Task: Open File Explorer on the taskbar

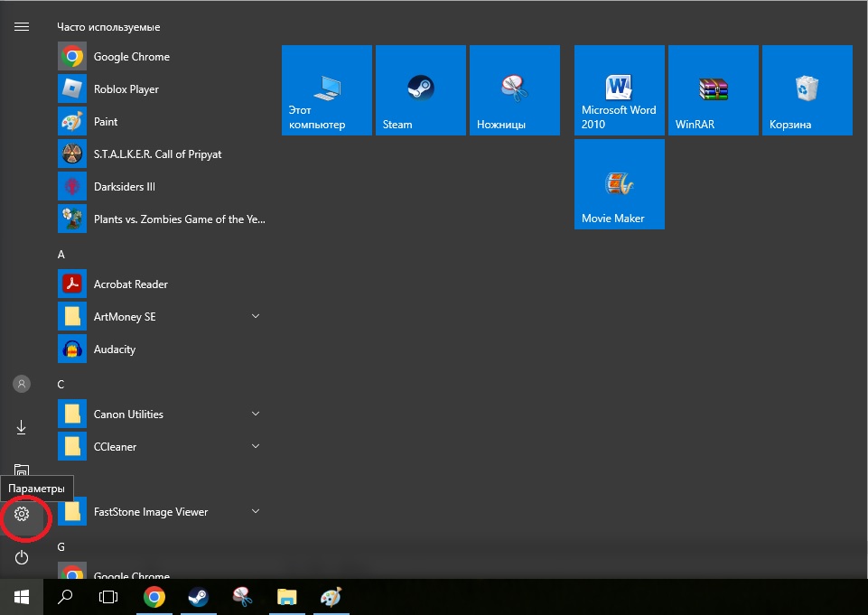Action: click(286, 597)
